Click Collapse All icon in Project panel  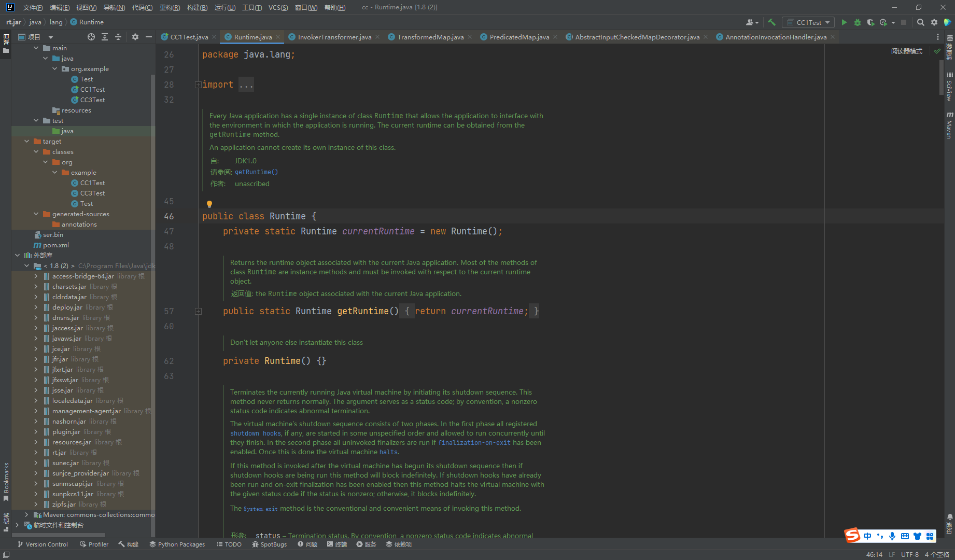point(118,37)
